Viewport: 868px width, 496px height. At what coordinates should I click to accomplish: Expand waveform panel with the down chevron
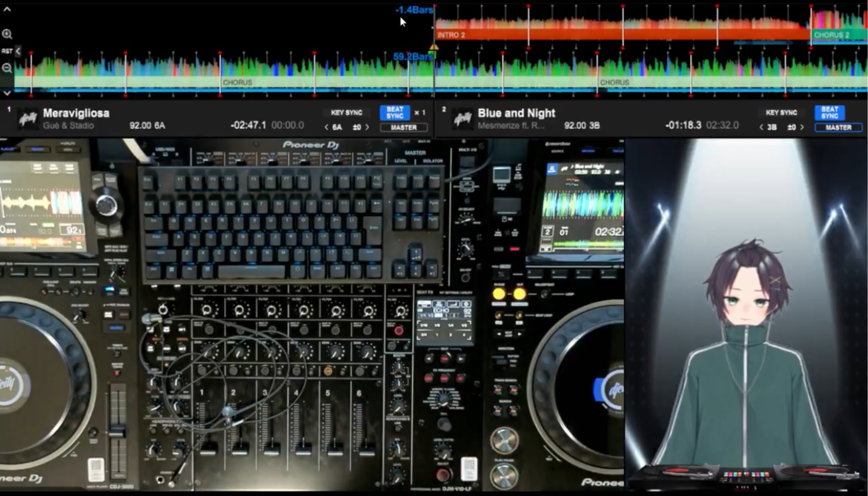pos(7,93)
